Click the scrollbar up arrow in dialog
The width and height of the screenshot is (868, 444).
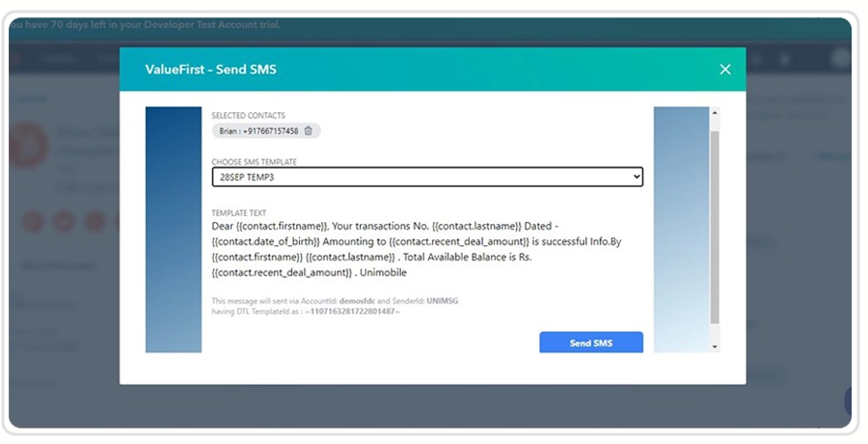point(714,113)
